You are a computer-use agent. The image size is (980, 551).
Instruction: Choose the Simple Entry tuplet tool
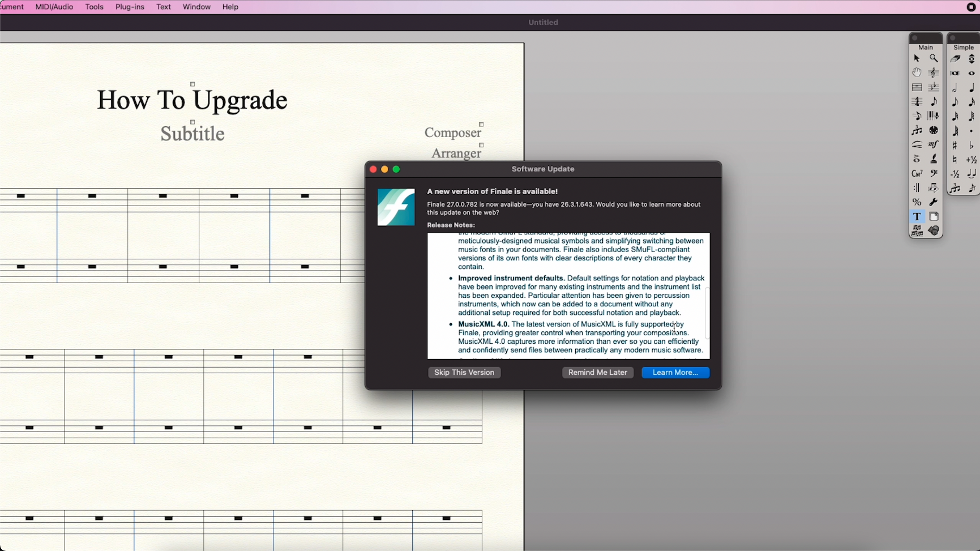[x=955, y=189]
